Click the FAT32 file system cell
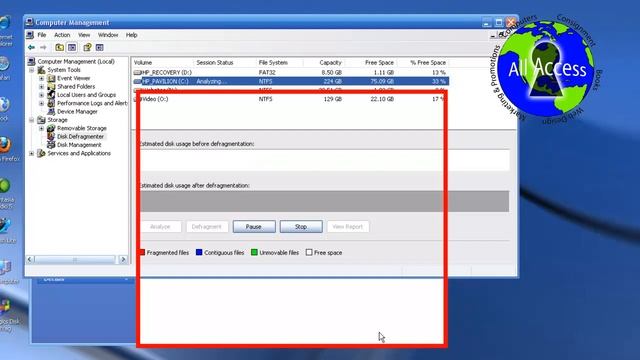The width and height of the screenshot is (640, 360). 267,73
